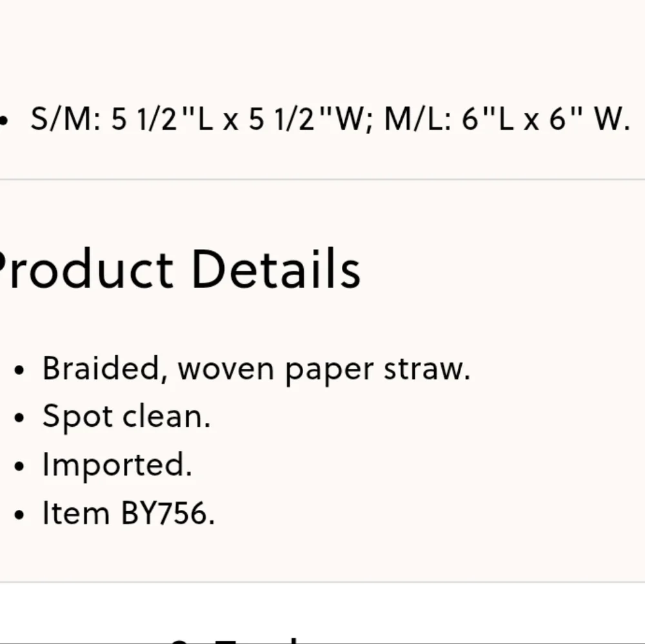Click the bullet next to Spot clean
Viewport: 645px width, 644px height.
tap(19, 418)
